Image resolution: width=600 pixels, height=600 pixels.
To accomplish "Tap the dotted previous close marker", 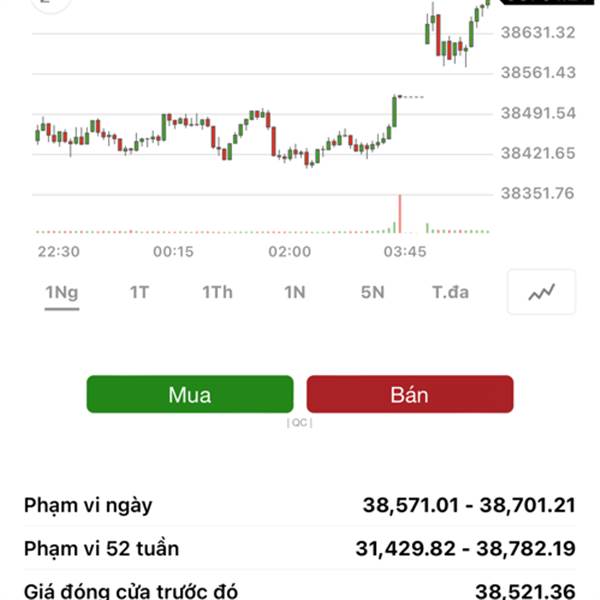I will 411,97.
